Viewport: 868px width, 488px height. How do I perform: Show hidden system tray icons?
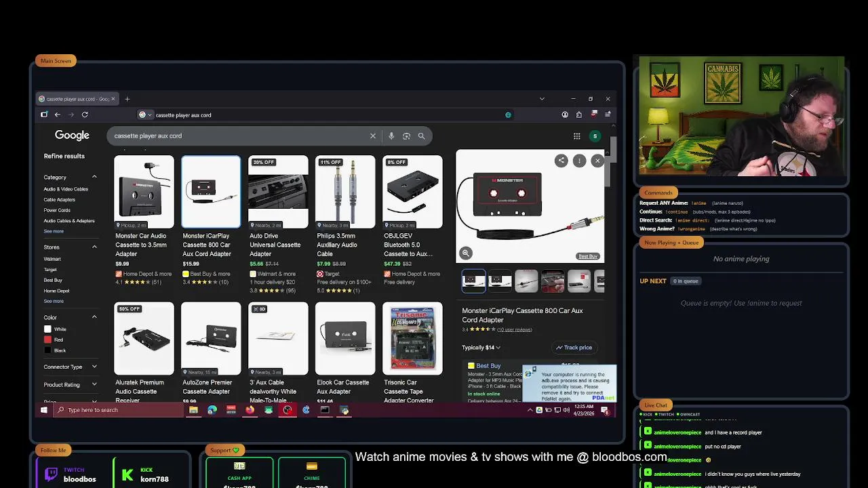point(530,410)
